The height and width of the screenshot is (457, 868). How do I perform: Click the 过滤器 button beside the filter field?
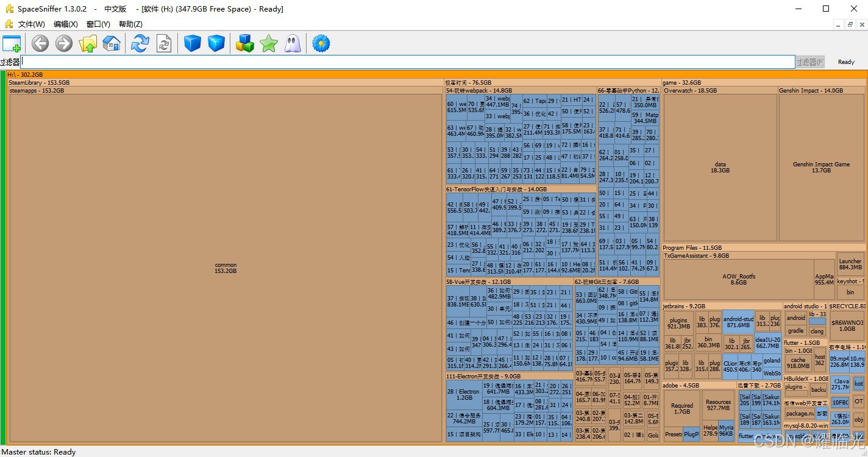click(810, 62)
